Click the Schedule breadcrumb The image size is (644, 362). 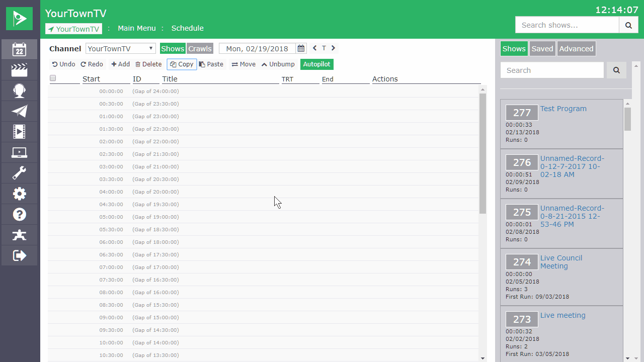(x=188, y=28)
